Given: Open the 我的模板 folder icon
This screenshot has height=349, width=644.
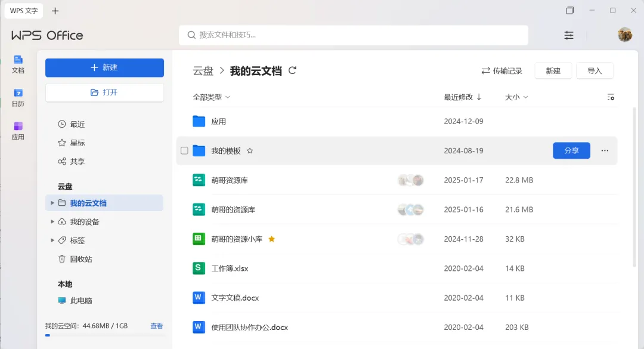Looking at the screenshot, I should [x=199, y=151].
